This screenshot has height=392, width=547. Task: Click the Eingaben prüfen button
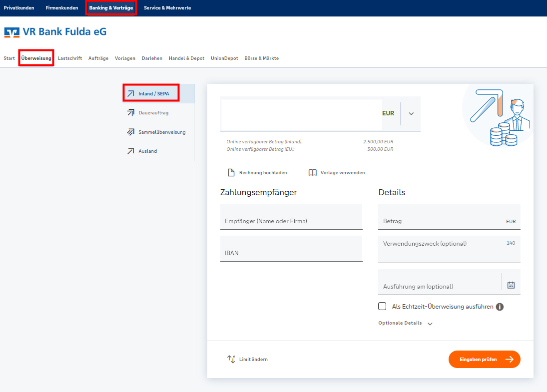click(x=484, y=359)
